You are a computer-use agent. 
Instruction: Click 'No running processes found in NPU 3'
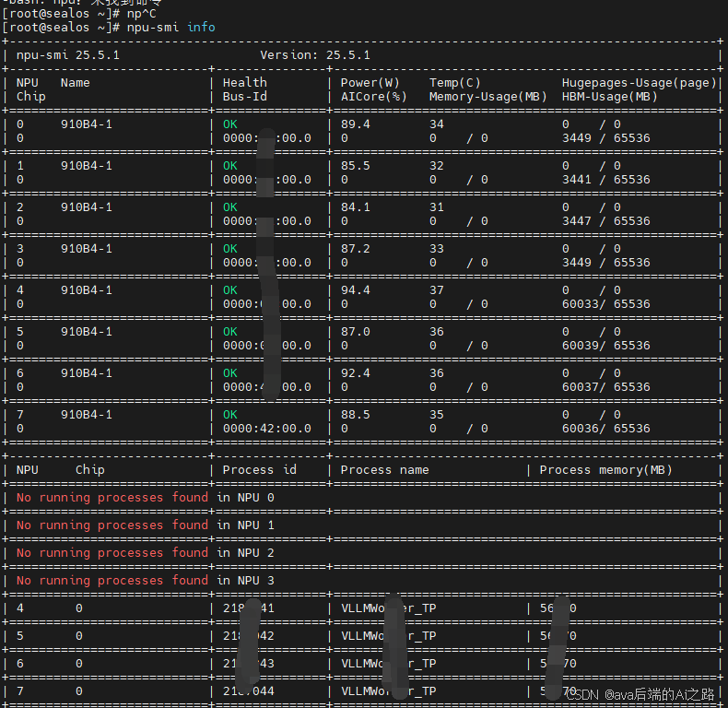pyautogui.click(x=146, y=581)
